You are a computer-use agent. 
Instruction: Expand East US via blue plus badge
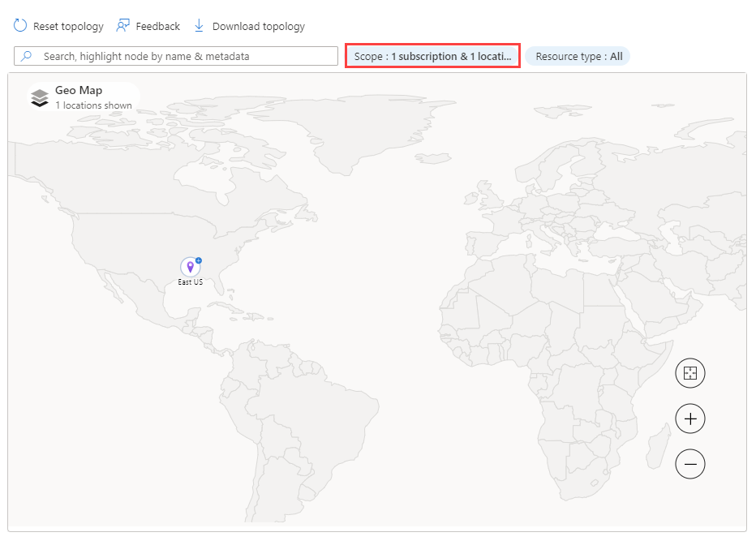click(199, 260)
